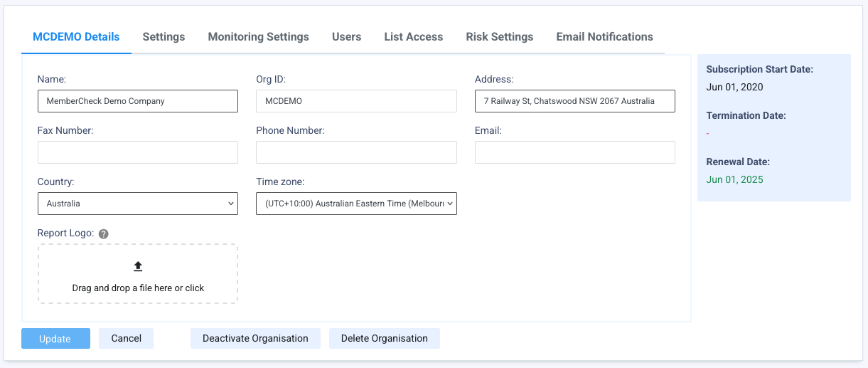Click Deactivate Organisation button
868x368 pixels.
pyautogui.click(x=255, y=338)
